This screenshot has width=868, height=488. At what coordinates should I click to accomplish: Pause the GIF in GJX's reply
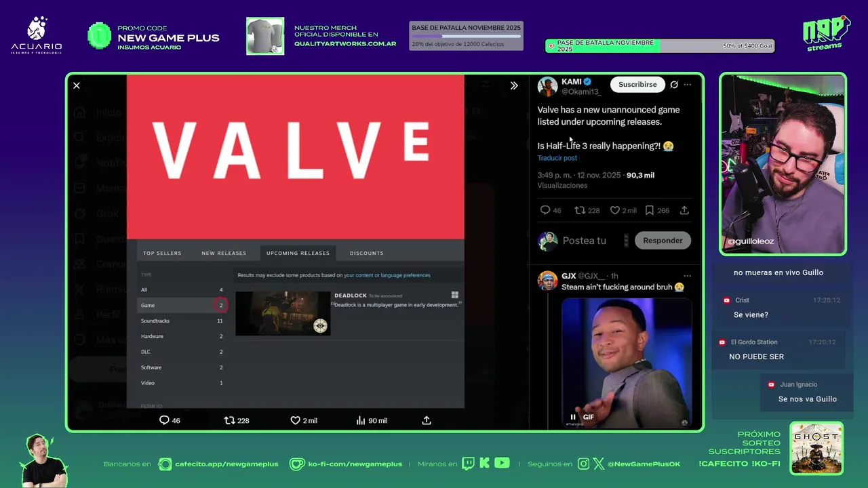click(x=573, y=417)
